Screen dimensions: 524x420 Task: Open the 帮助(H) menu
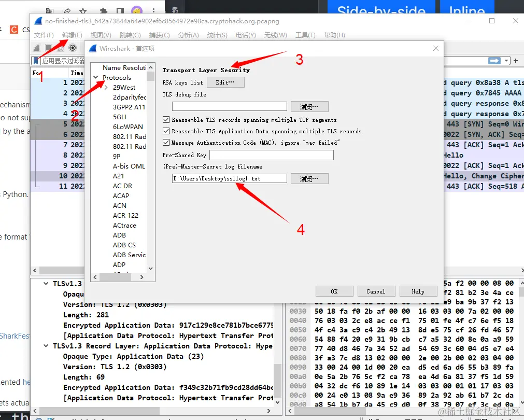click(334, 35)
